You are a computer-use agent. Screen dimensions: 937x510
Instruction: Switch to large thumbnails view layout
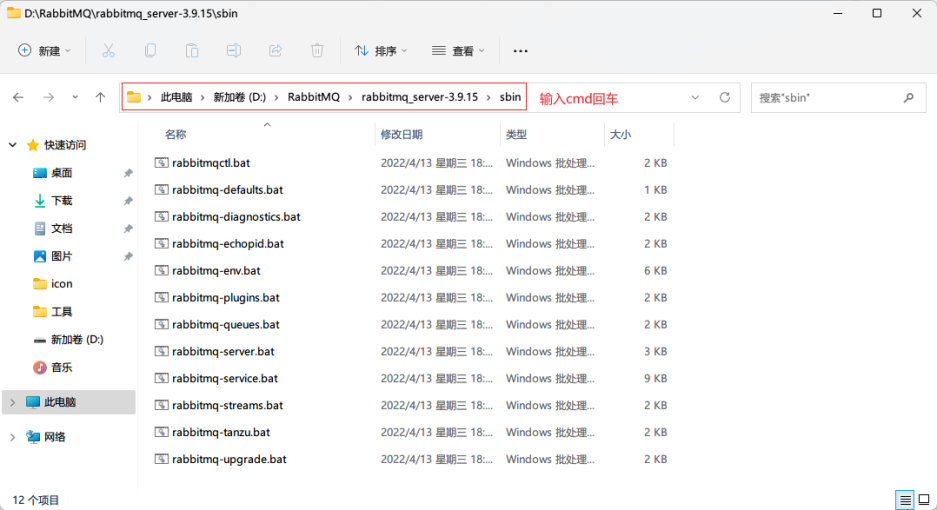[923, 500]
